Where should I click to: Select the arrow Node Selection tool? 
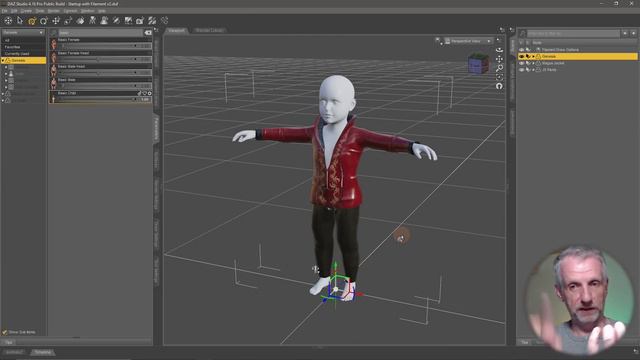coord(20,20)
